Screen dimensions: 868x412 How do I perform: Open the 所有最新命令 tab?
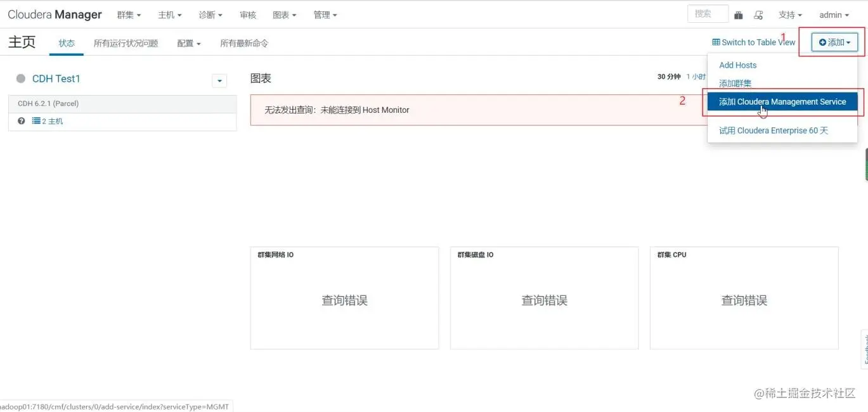[x=244, y=43]
